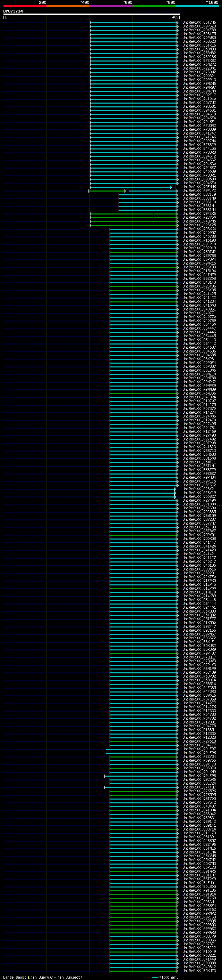Open hit UniRef100_A9RAR8
The height and width of the screenshot is (980, 222).
pyautogui.click(x=199, y=932)
